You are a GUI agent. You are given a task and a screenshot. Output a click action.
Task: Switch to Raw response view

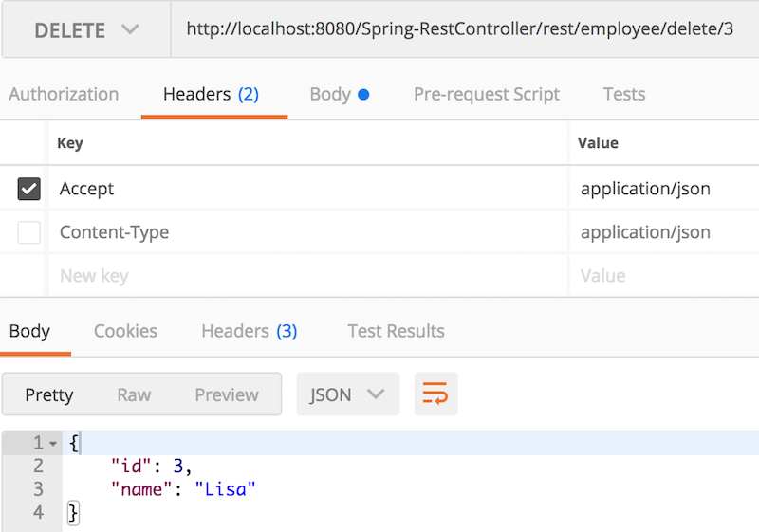(134, 394)
